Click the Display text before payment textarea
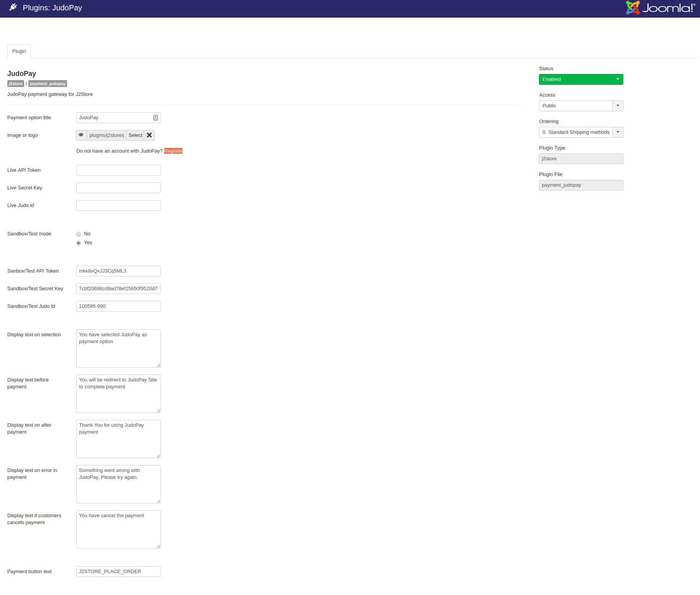The width and height of the screenshot is (700, 595). pyautogui.click(x=118, y=394)
